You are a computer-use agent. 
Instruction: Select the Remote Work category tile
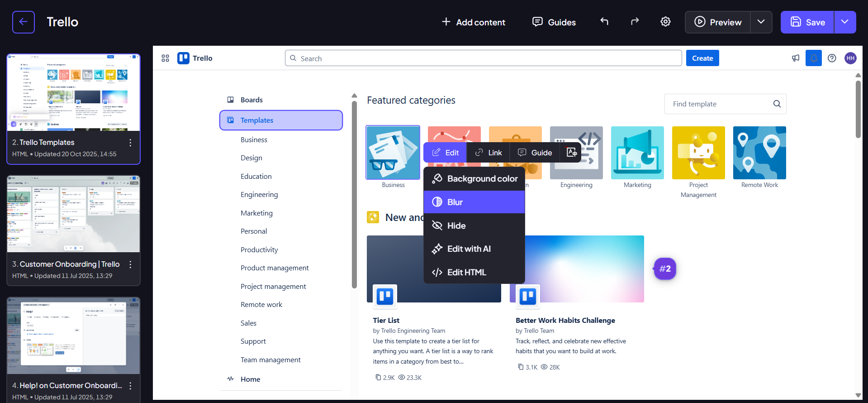[759, 153]
